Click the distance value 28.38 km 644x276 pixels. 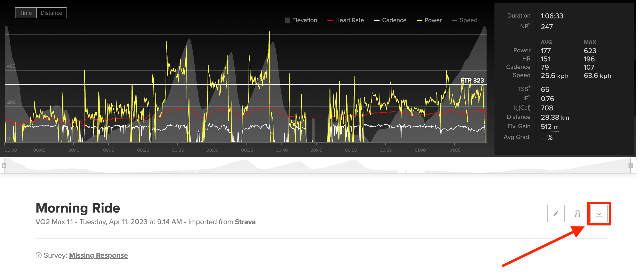pos(555,117)
